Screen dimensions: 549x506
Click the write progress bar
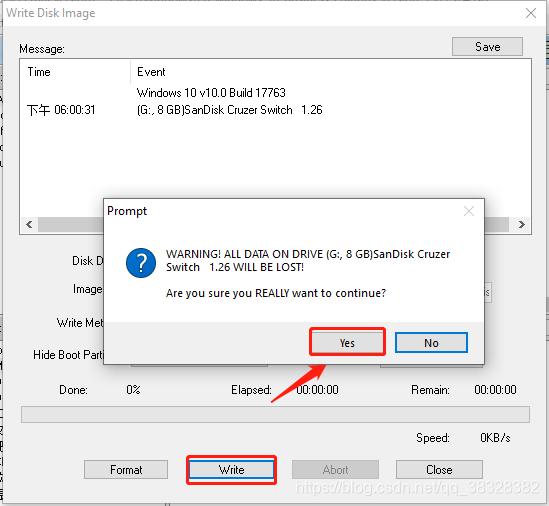click(x=275, y=415)
